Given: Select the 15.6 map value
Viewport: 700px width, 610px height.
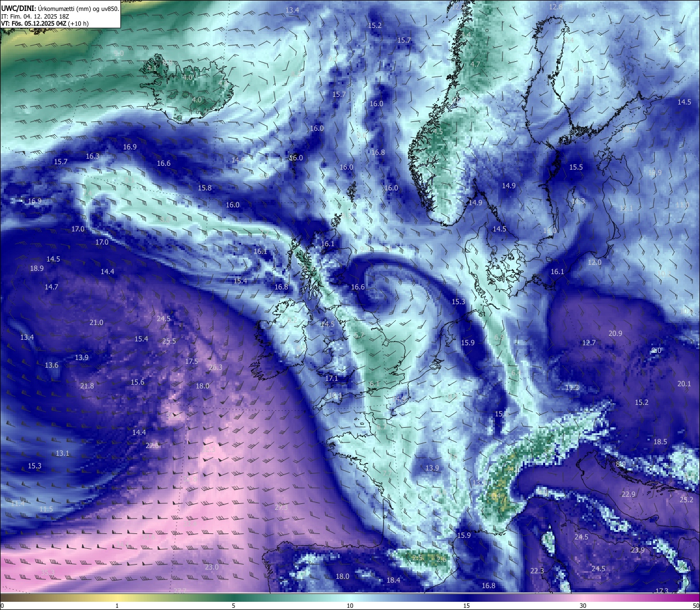Looking at the screenshot, I should pos(137,382).
